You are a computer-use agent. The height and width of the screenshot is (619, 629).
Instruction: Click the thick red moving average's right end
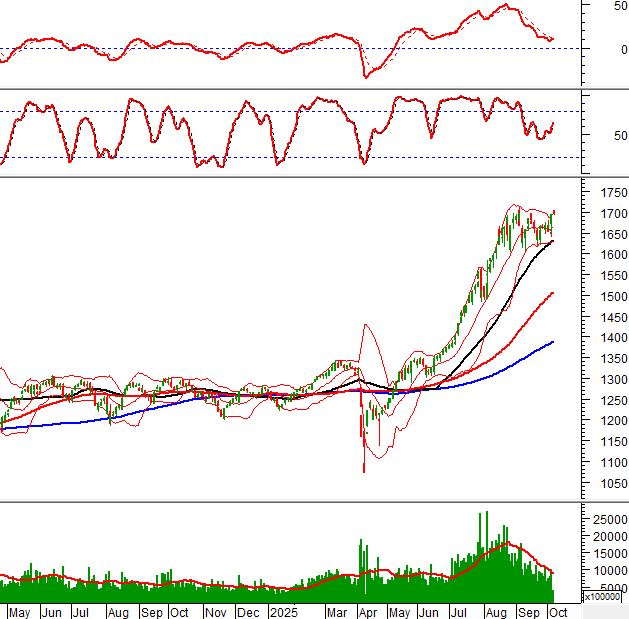pos(552,293)
